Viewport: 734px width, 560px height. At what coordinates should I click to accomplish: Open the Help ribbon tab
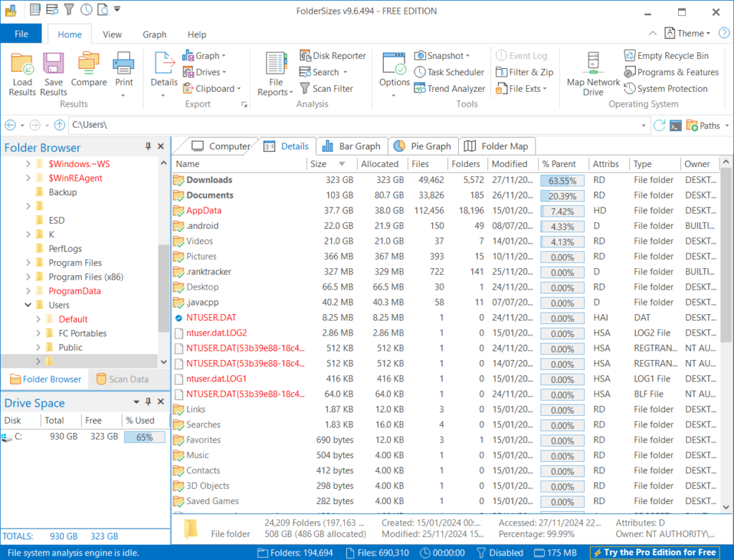coord(196,34)
